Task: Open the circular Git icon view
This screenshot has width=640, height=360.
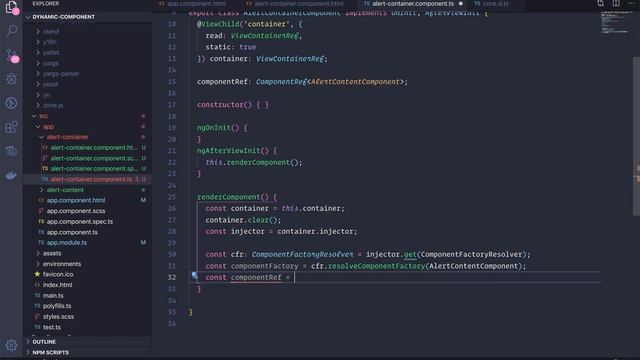Action: tap(11, 103)
